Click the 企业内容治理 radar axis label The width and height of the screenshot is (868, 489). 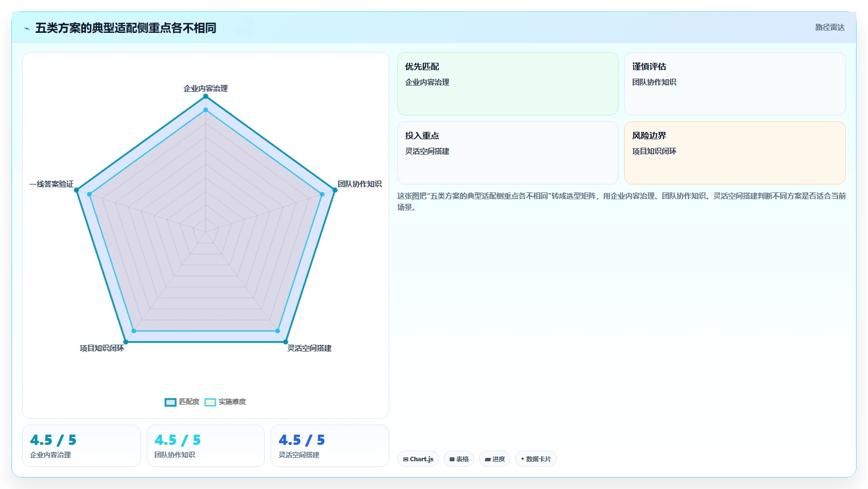pyautogui.click(x=205, y=88)
